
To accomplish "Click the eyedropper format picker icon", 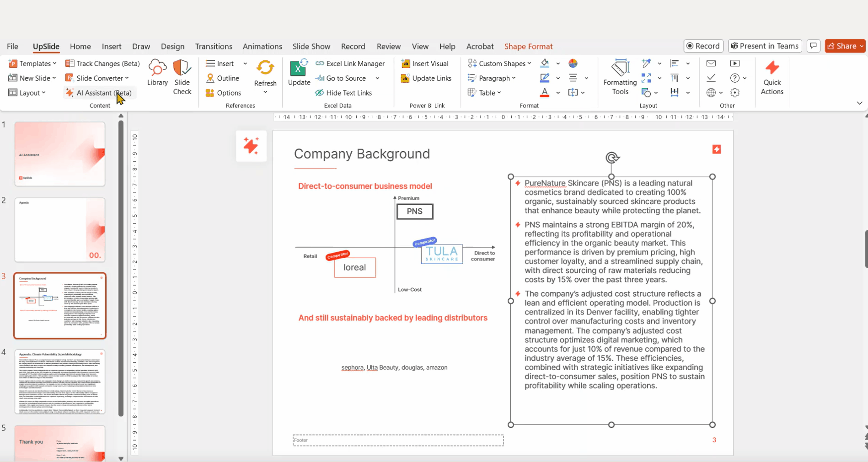I will [646, 63].
